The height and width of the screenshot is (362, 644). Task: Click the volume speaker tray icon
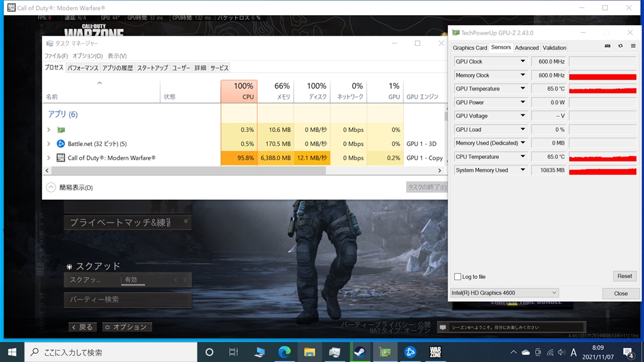tap(562, 352)
